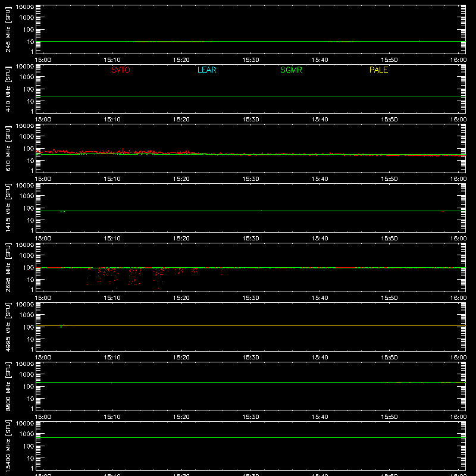The width and height of the screenshot is (476, 476).
Task: Click 15:00 time label under 8800 MHz plot
Action: tap(43, 417)
